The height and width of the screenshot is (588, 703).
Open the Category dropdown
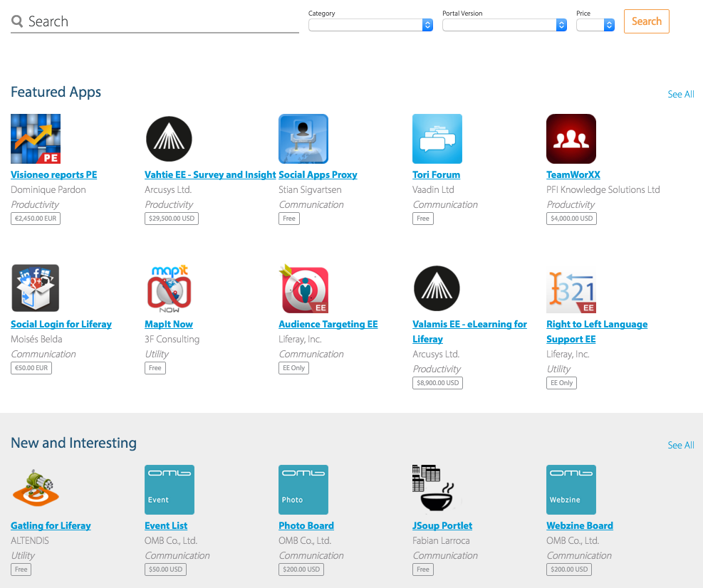click(x=370, y=25)
